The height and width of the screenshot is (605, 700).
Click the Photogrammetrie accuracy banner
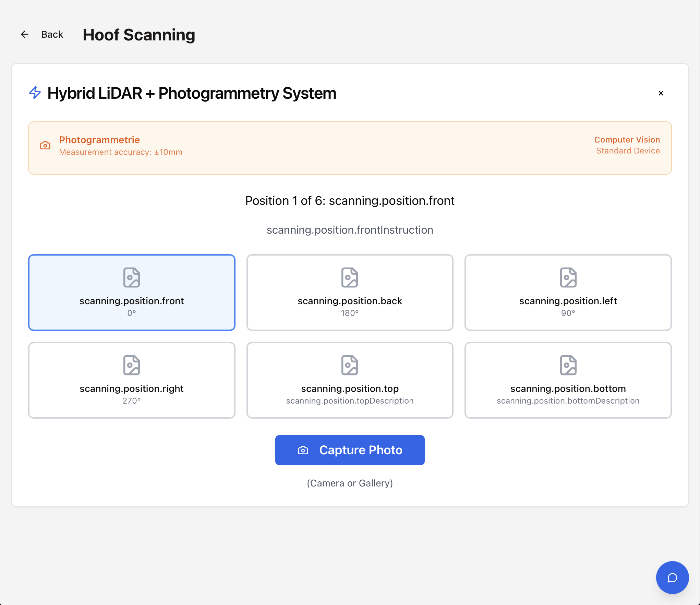point(350,148)
